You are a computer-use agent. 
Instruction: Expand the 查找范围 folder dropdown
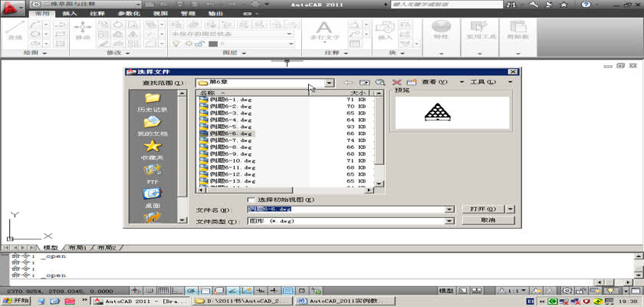click(x=329, y=82)
